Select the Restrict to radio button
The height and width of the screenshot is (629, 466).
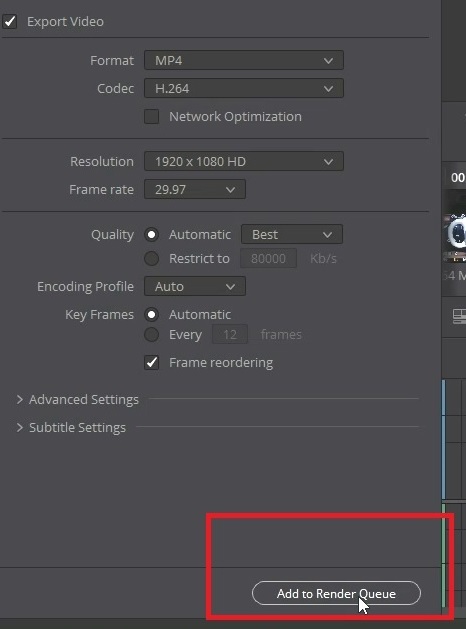152,258
